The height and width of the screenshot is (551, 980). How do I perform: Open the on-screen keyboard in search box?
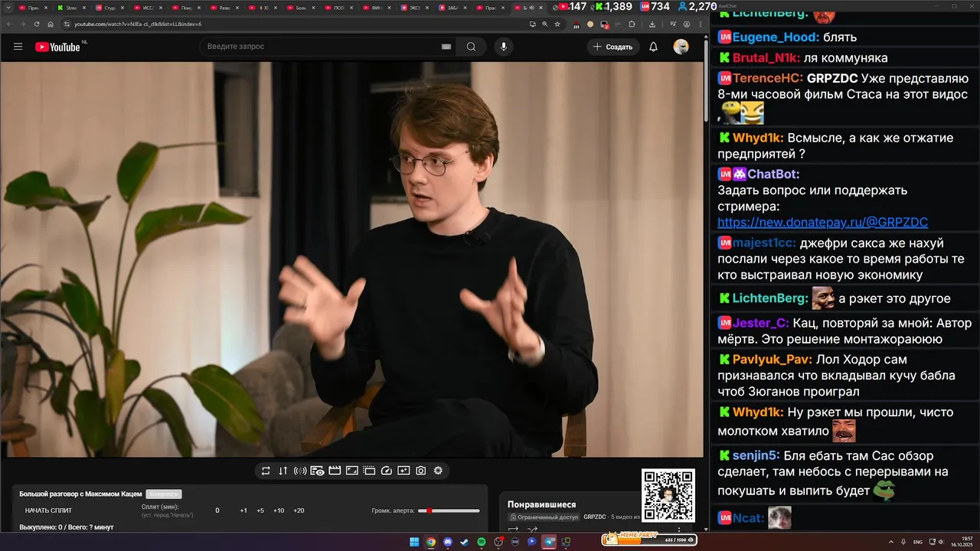pos(446,47)
